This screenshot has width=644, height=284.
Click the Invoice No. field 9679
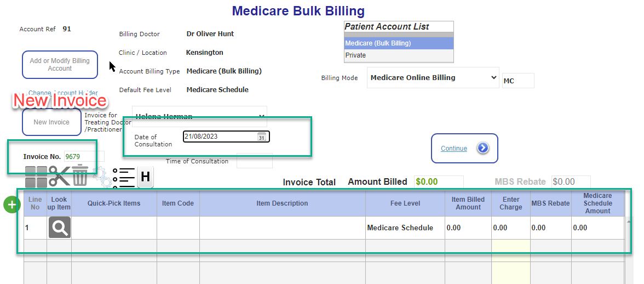(84, 157)
